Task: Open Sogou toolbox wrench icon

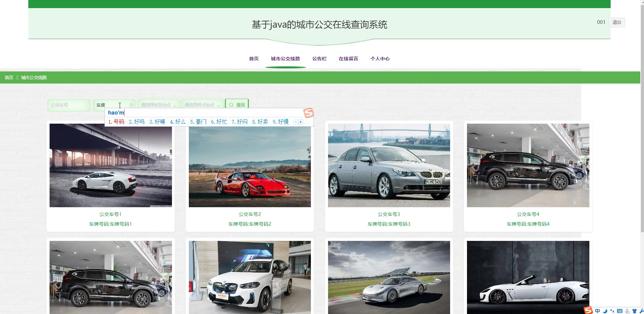Action: point(641,311)
